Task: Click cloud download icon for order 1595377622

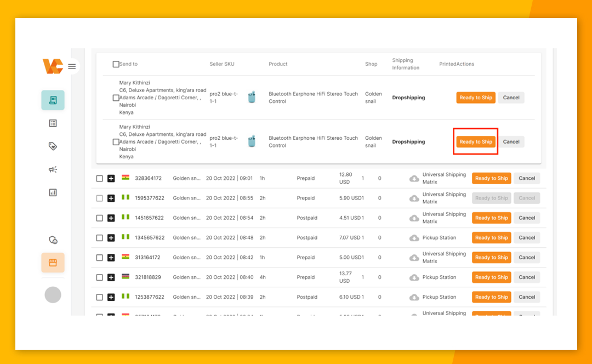Action: (414, 198)
